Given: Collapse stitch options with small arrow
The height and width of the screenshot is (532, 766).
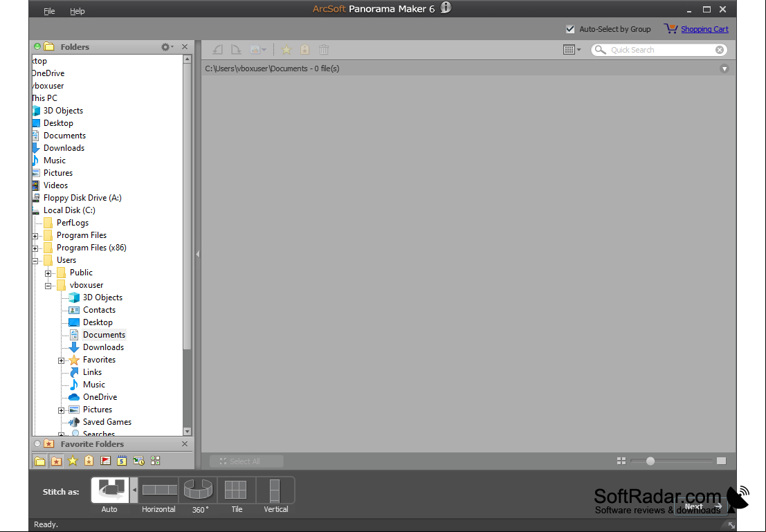Looking at the screenshot, I should pos(134,490).
